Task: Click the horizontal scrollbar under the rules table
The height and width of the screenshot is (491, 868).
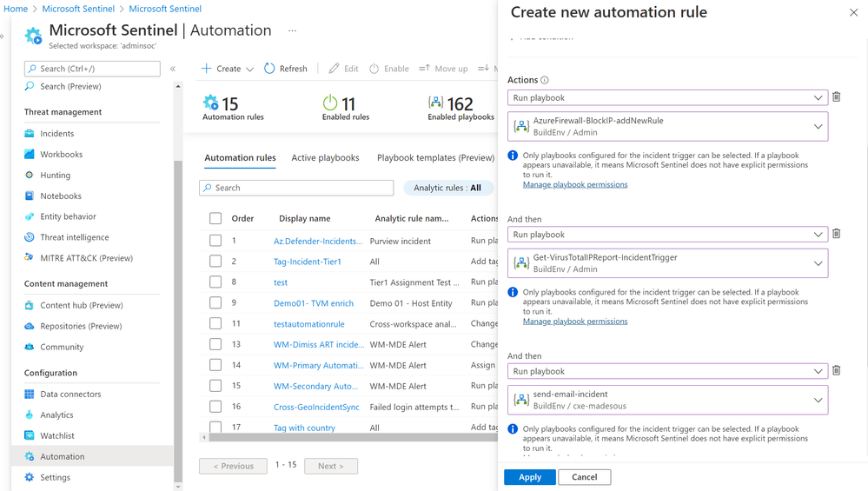Action: tap(352, 437)
